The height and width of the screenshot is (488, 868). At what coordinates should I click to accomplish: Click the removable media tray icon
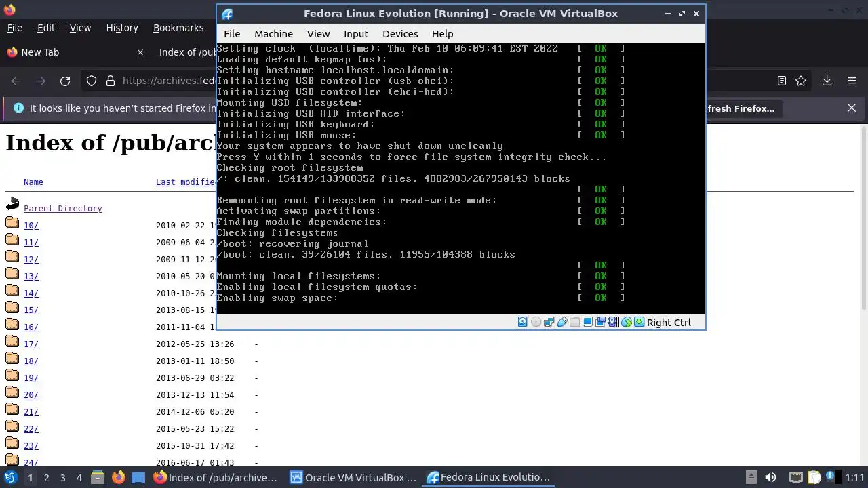click(x=751, y=477)
